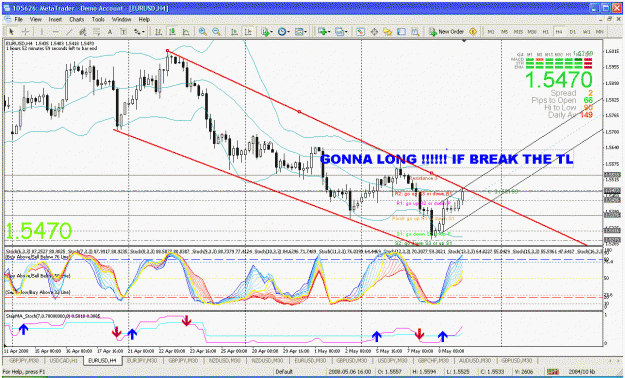Click the '2084/10 kb' traffic indicator
This screenshot has width=625, height=378.
(582, 372)
